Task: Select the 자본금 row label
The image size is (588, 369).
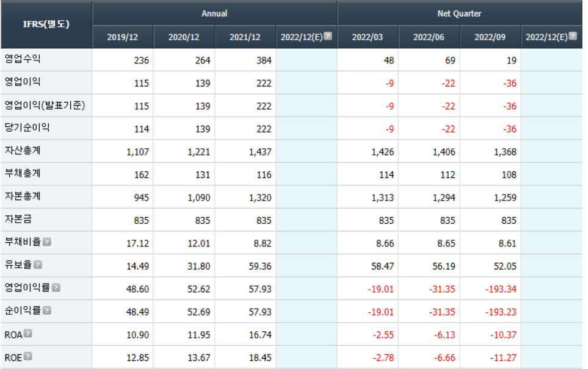Action: pyautogui.click(x=18, y=219)
